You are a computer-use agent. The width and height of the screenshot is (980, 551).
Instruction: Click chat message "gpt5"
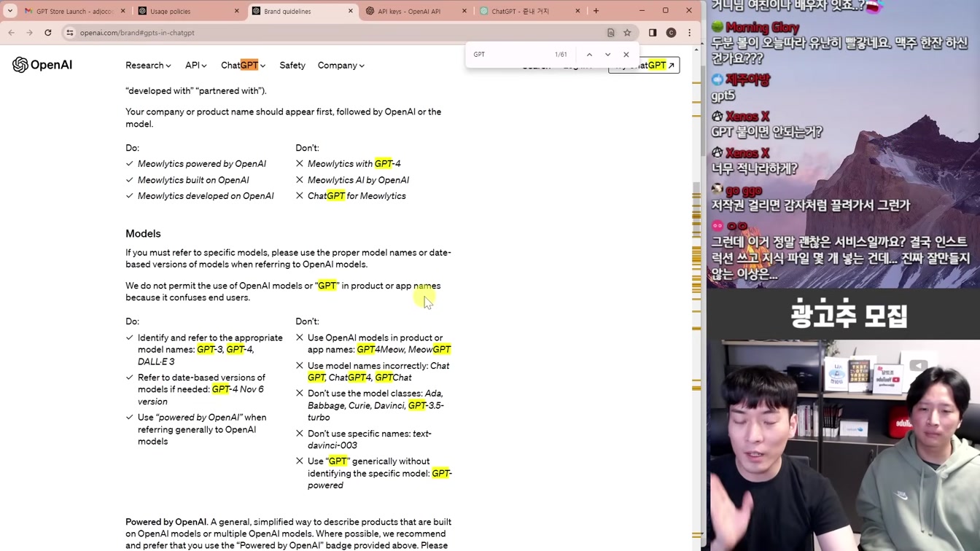pos(723,95)
